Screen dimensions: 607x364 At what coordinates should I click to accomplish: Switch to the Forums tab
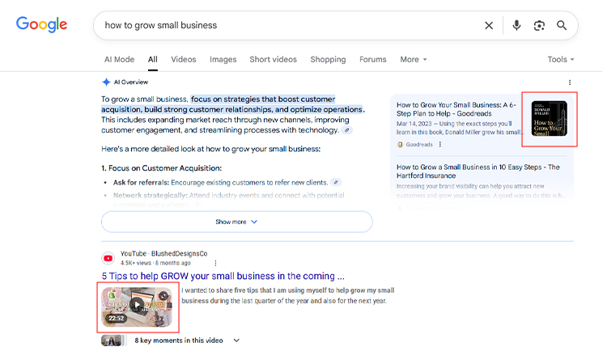pyautogui.click(x=373, y=60)
